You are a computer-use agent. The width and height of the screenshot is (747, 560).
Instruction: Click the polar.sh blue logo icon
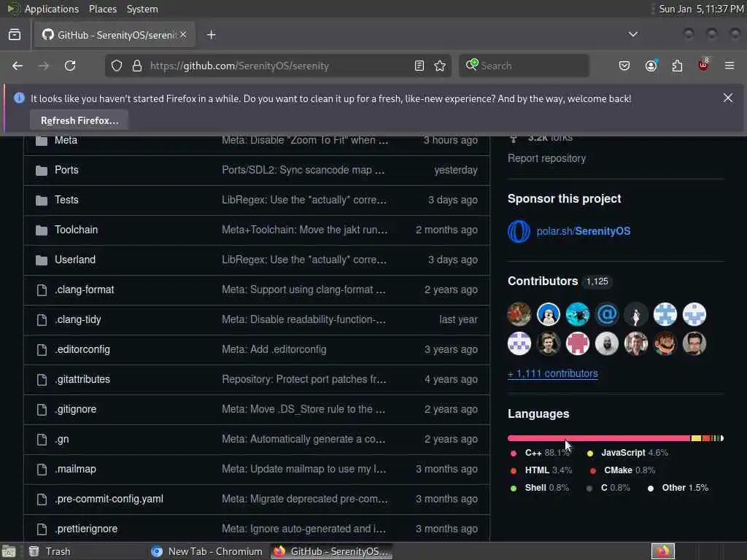(x=519, y=231)
